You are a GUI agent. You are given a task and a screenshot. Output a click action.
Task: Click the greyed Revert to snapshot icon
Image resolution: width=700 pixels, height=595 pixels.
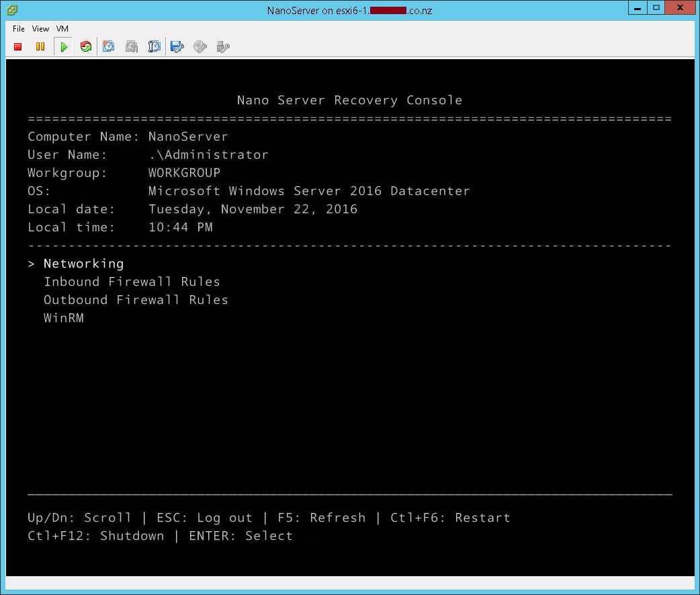(131, 46)
